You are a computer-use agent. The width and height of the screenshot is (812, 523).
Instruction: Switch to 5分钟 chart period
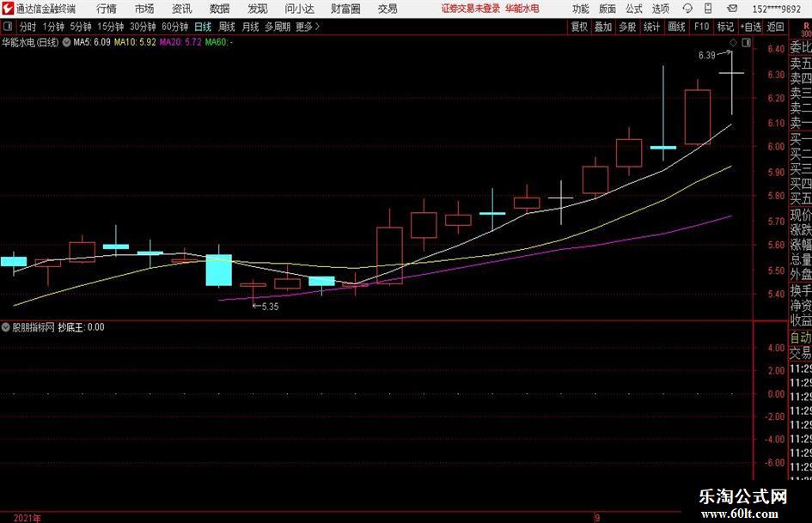[x=80, y=27]
